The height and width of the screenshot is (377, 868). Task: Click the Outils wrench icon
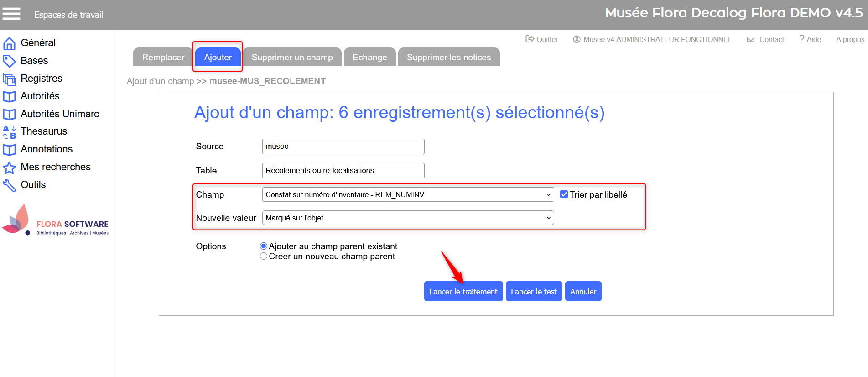pyautogui.click(x=9, y=185)
